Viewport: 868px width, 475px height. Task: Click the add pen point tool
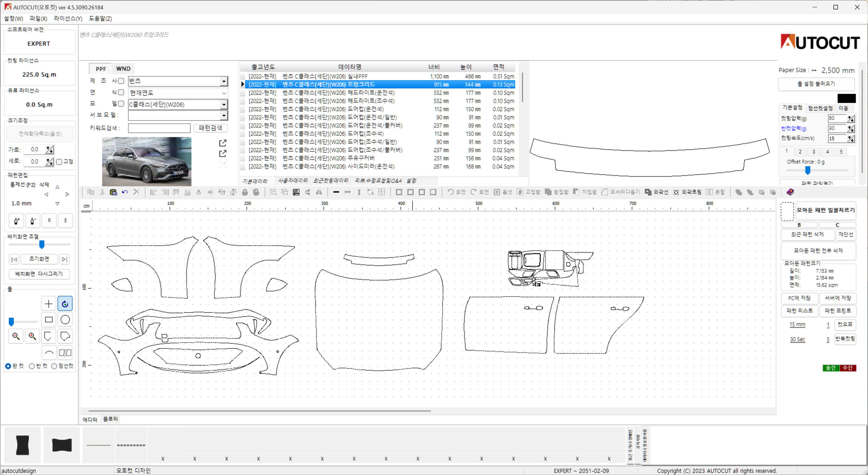(x=16, y=221)
